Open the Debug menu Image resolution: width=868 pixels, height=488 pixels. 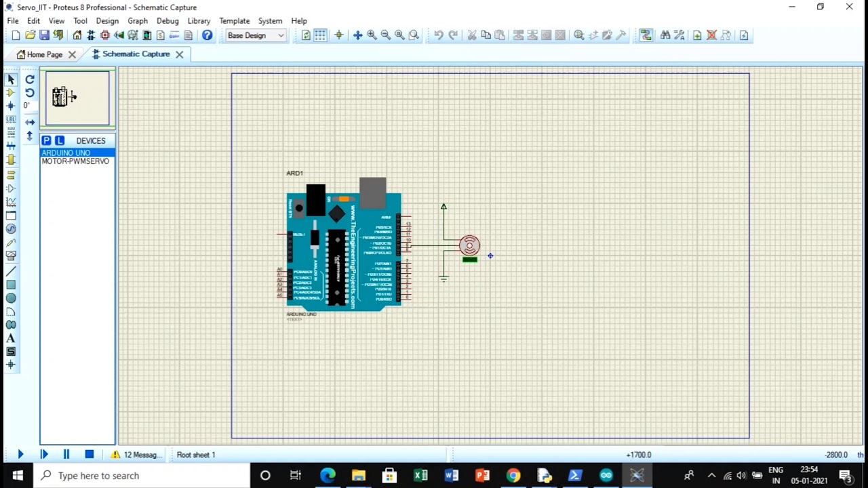point(167,21)
